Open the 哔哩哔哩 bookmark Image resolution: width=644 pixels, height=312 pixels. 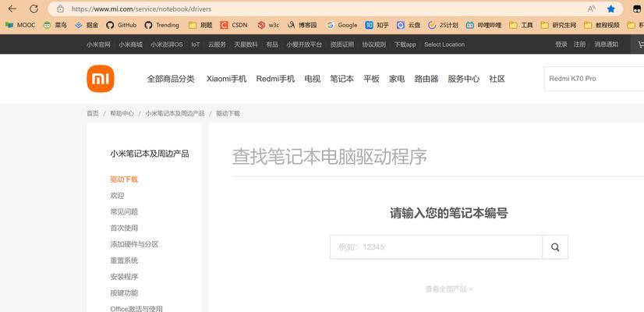[x=484, y=25]
